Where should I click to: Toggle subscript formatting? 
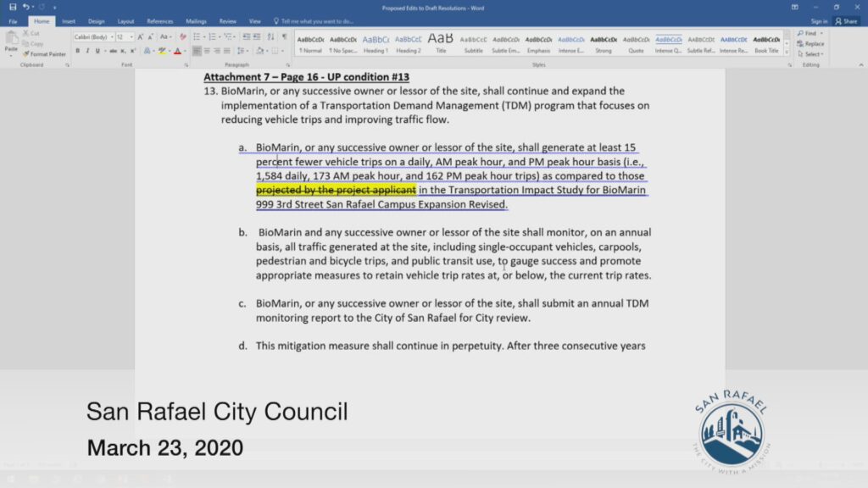124,51
